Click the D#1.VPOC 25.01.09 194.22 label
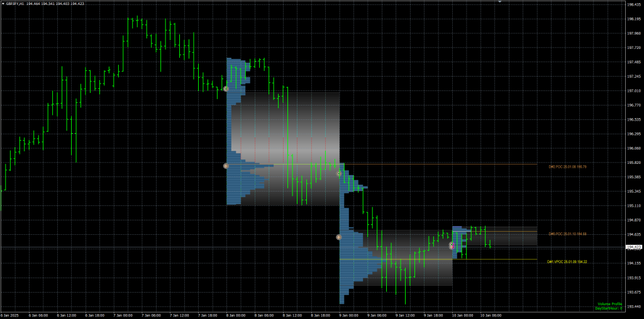644x319 pixels. click(x=567, y=262)
